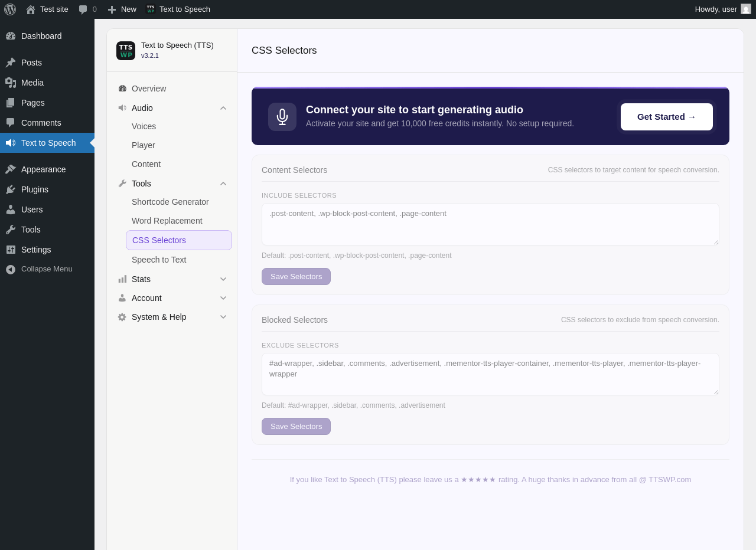This screenshot has height=550, width=756.
Task: Collapse the Audio section chevron
Action: coord(223,108)
